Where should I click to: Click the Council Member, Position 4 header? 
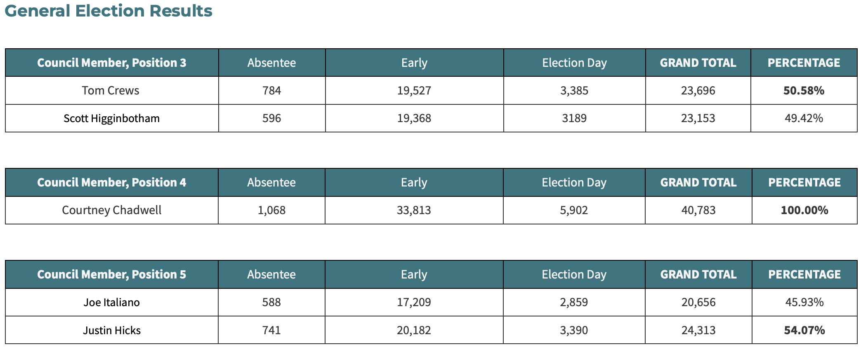tap(112, 182)
